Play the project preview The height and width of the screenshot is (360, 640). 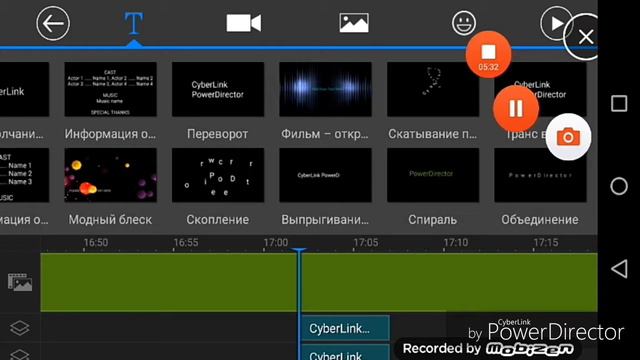coord(556,23)
